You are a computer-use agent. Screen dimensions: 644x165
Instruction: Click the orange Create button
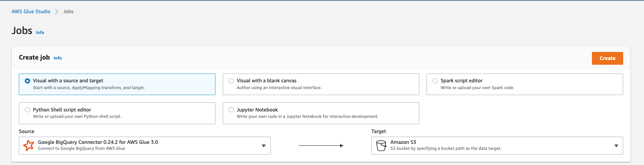click(x=607, y=58)
